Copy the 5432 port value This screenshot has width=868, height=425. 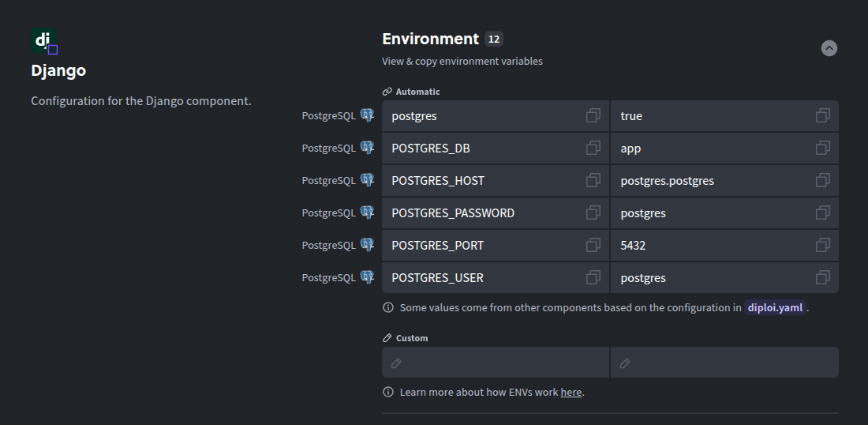pos(822,245)
